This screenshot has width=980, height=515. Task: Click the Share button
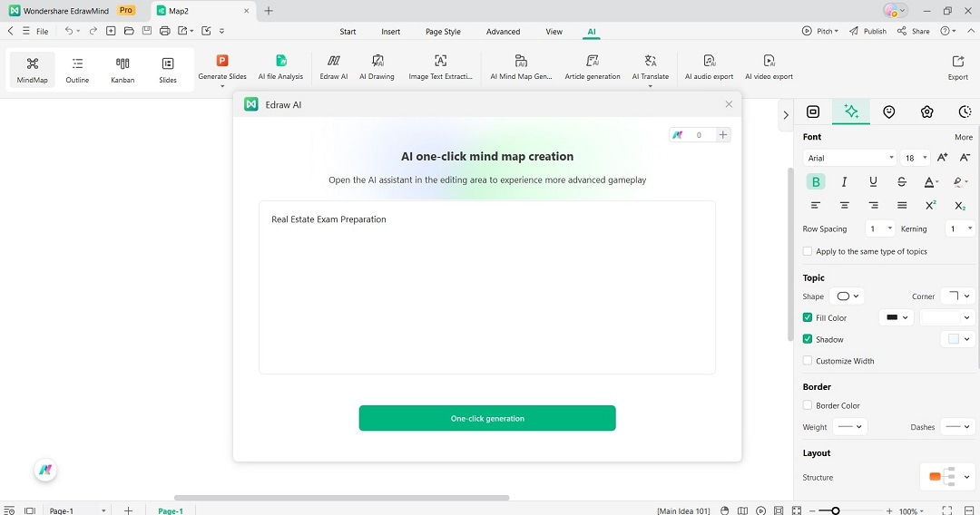pos(914,31)
